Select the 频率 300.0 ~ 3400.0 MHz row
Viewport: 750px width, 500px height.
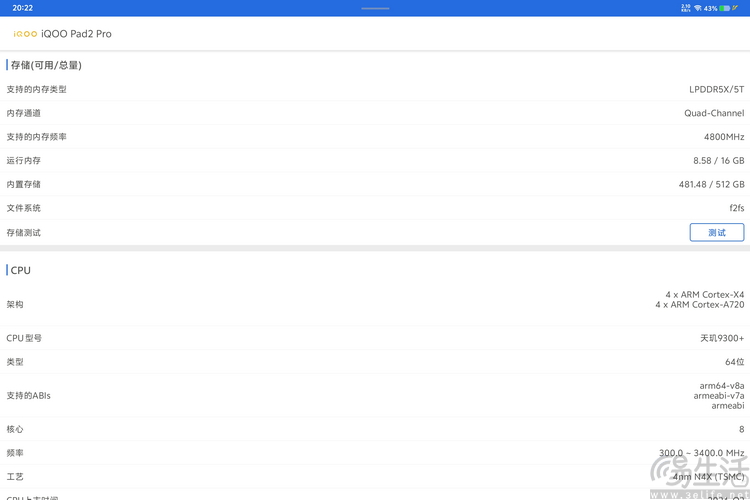click(x=375, y=453)
